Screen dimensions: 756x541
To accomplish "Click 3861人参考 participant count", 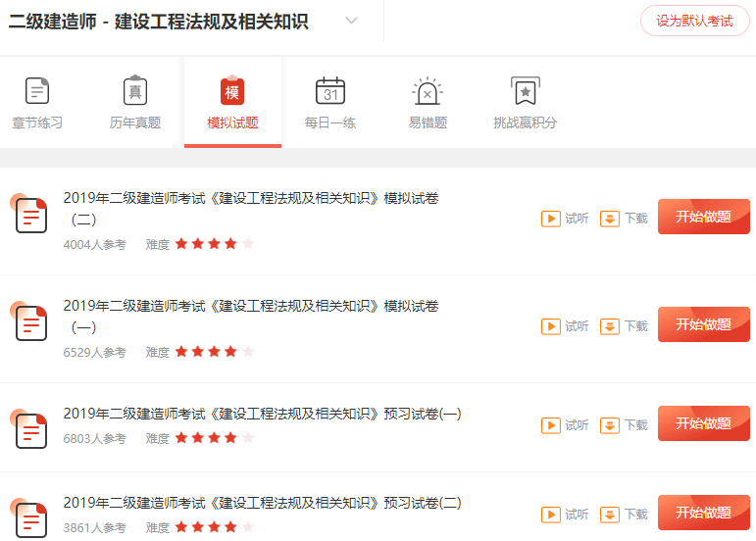I will [x=94, y=528].
